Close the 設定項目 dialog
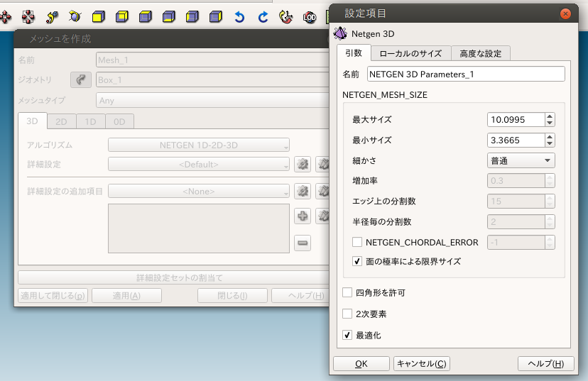Image resolution: width=588 pixels, height=381 pixels. (565, 14)
